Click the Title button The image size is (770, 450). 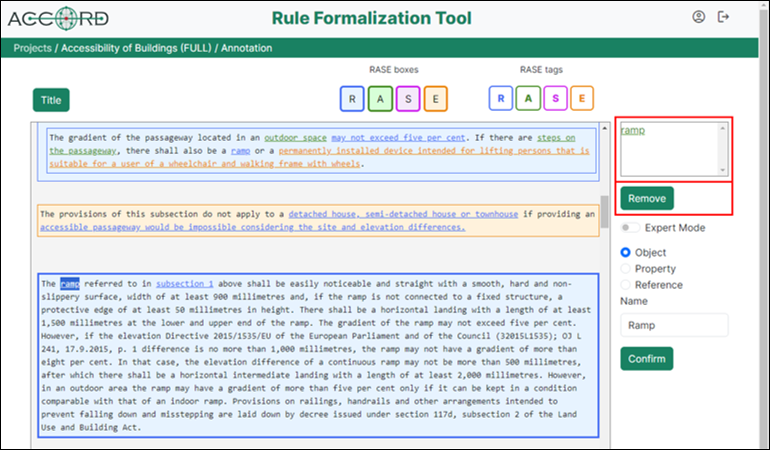[51, 100]
